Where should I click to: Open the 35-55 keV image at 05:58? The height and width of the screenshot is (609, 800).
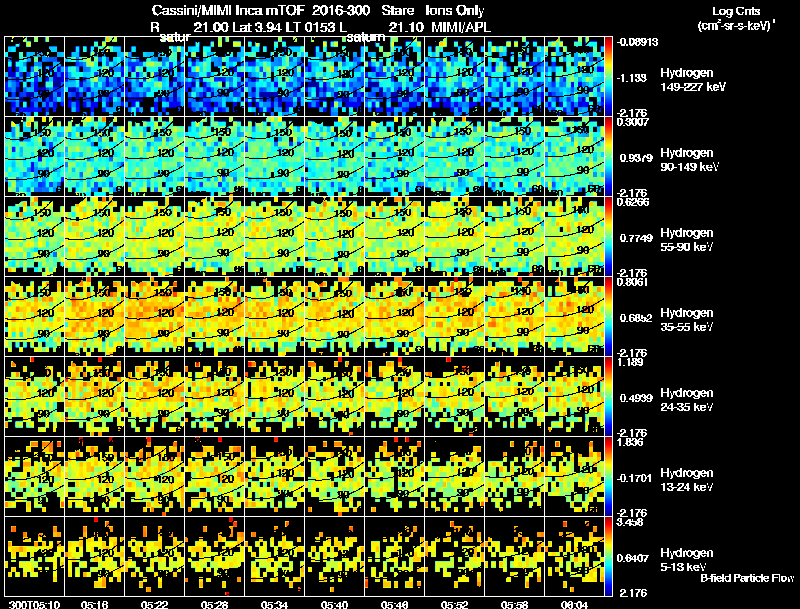pos(514,316)
